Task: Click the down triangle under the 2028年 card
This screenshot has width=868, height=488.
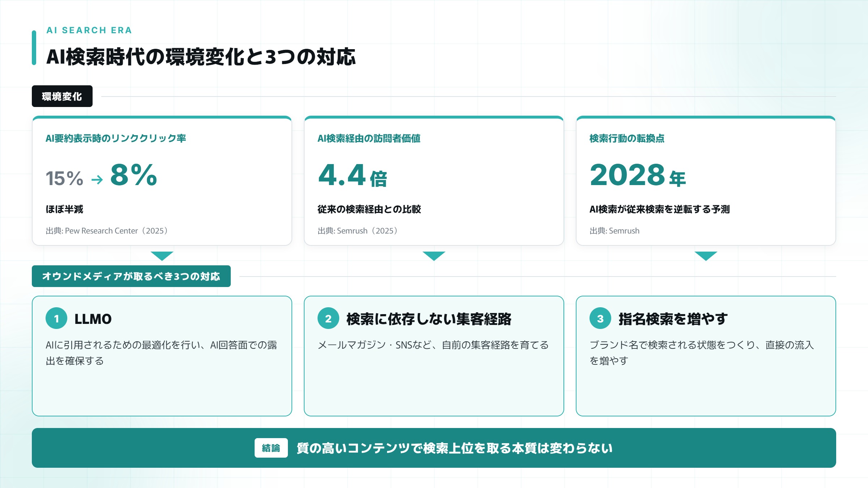Action: (x=706, y=256)
